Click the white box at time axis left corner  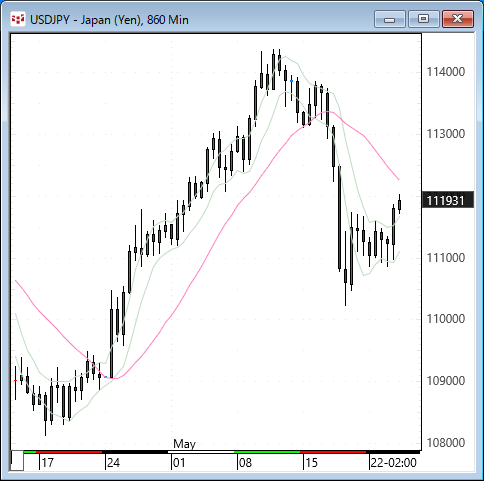pos(17,460)
